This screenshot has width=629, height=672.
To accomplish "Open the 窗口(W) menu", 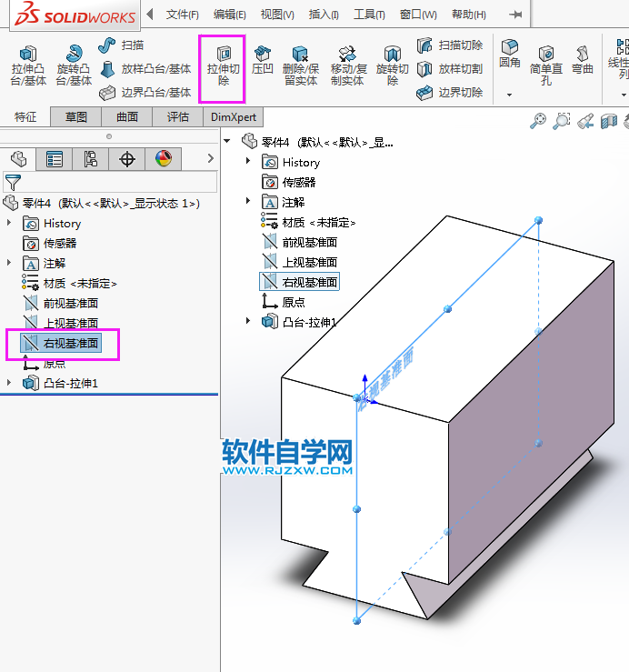I will click(x=418, y=15).
